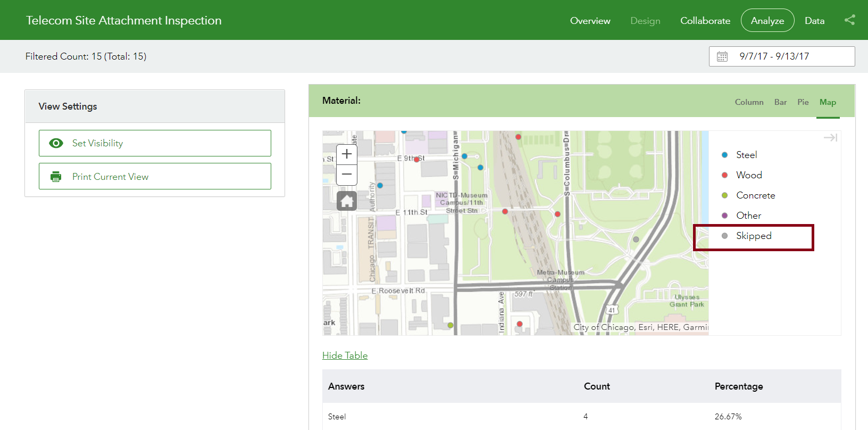The height and width of the screenshot is (430, 868).
Task: Open the Design tab
Action: click(645, 21)
